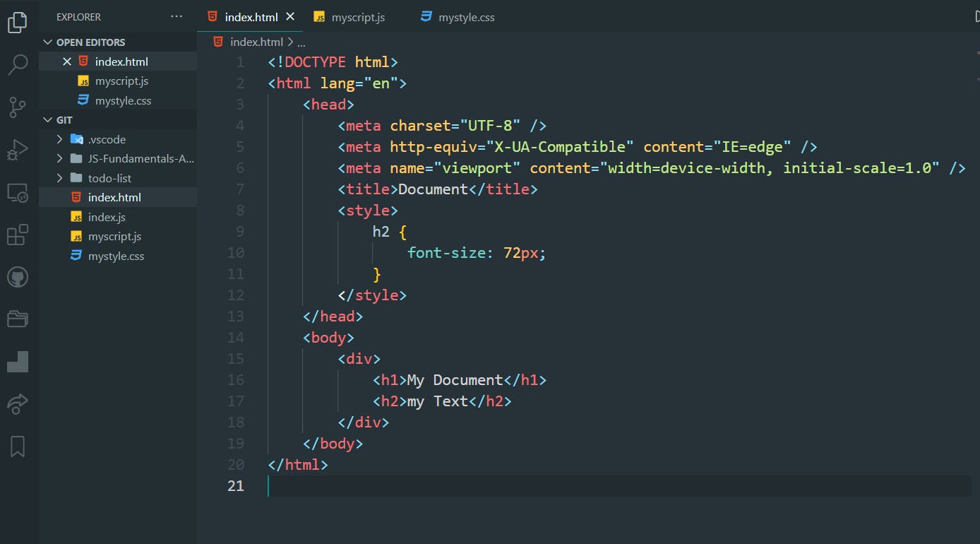Collapse the Open Editors section
Screen dimensions: 980x544
click(49, 42)
